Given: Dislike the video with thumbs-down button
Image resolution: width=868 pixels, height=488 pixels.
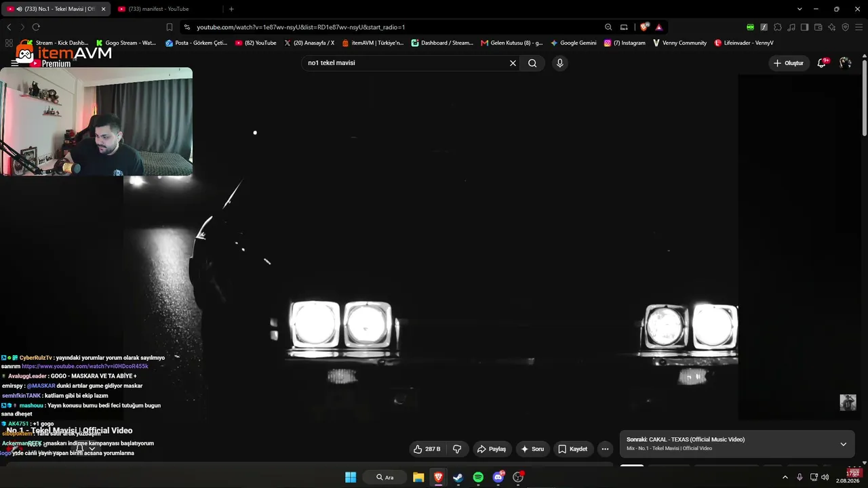Looking at the screenshot, I should [x=457, y=449].
